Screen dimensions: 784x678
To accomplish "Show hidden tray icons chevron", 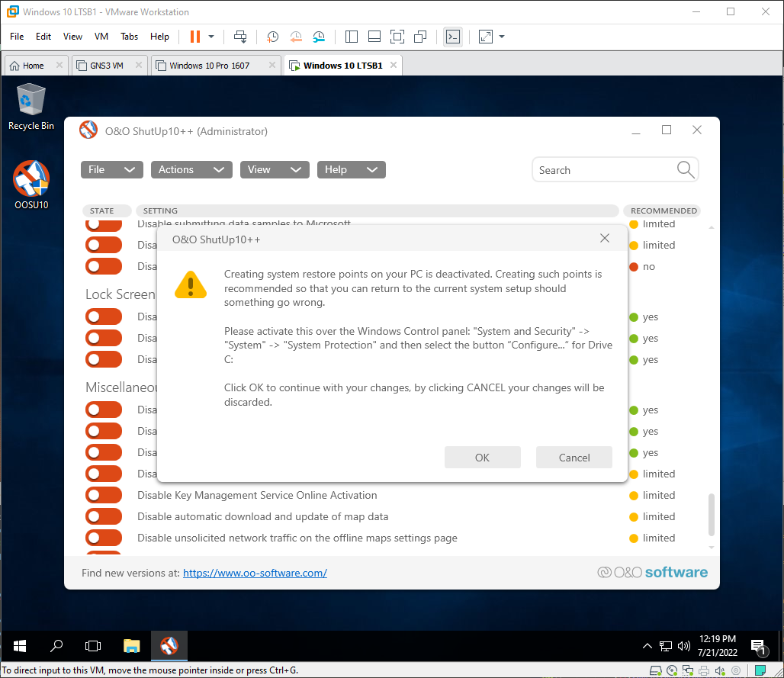I will point(647,646).
